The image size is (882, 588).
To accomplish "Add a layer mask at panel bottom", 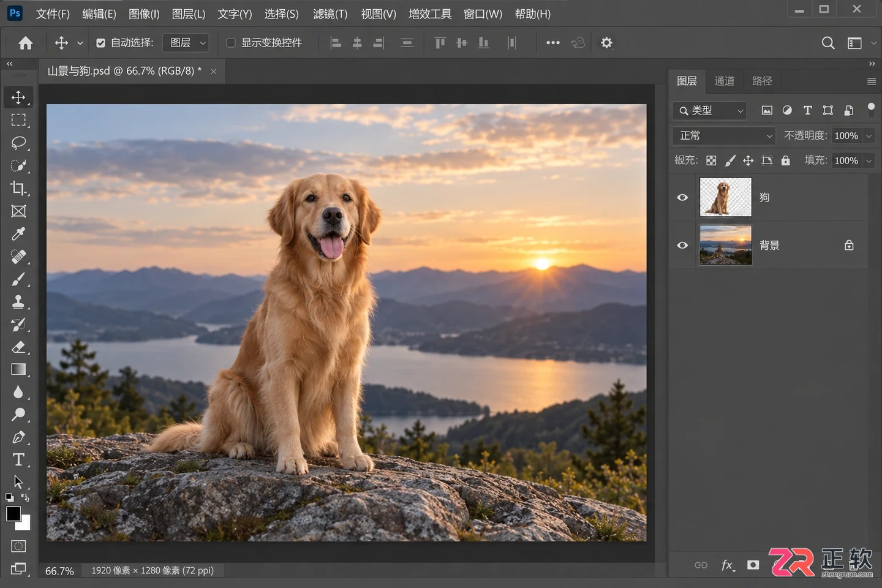I will [753, 565].
